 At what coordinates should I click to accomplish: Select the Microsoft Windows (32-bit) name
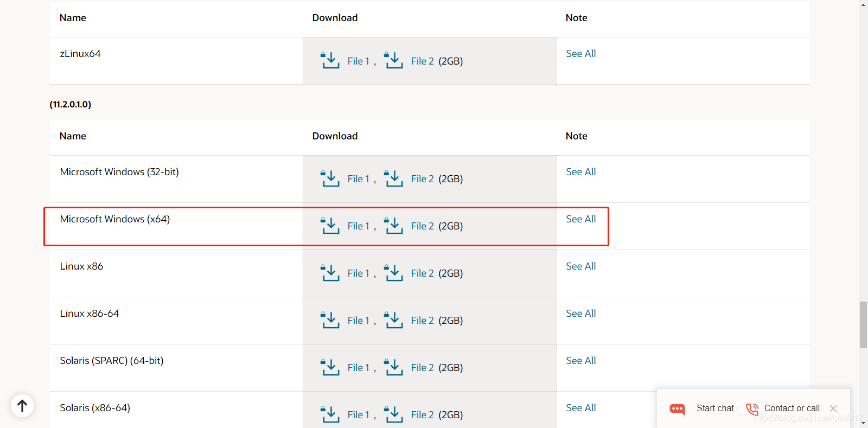119,172
